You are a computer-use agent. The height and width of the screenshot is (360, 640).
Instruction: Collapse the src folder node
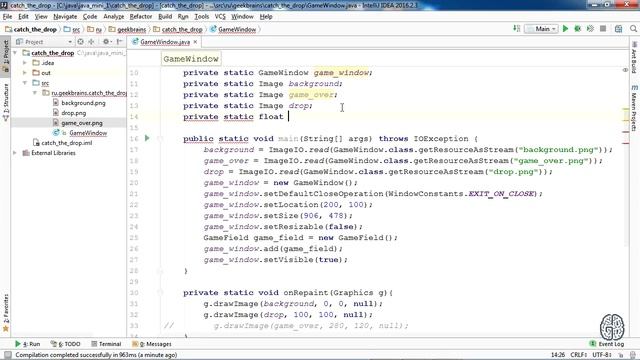pyautogui.click(x=25, y=83)
